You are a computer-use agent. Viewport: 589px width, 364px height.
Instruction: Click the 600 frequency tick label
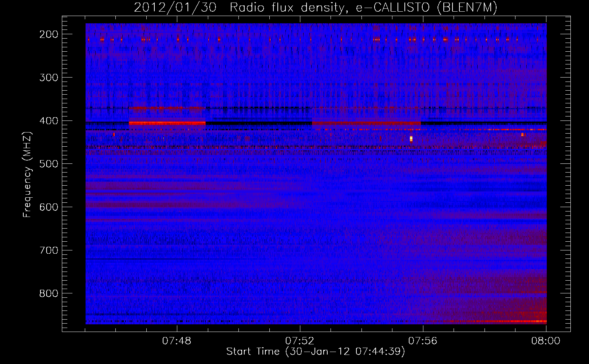coord(49,207)
